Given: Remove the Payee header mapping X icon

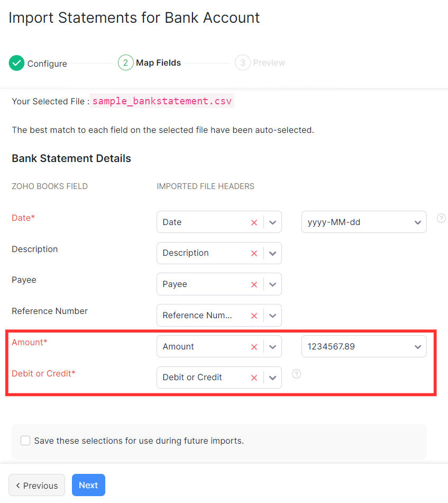Looking at the screenshot, I should click(x=254, y=284).
